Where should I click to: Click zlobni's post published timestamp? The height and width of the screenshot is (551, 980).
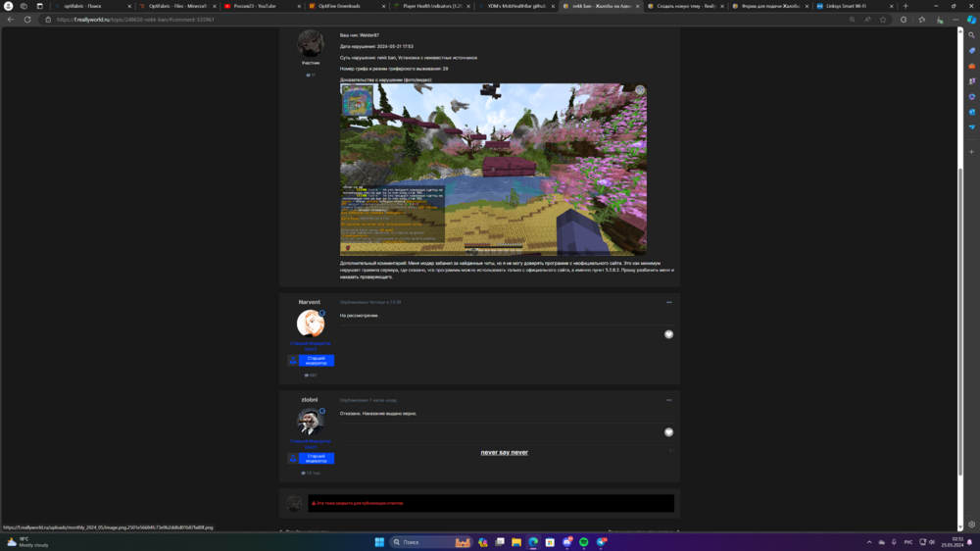tap(368, 400)
